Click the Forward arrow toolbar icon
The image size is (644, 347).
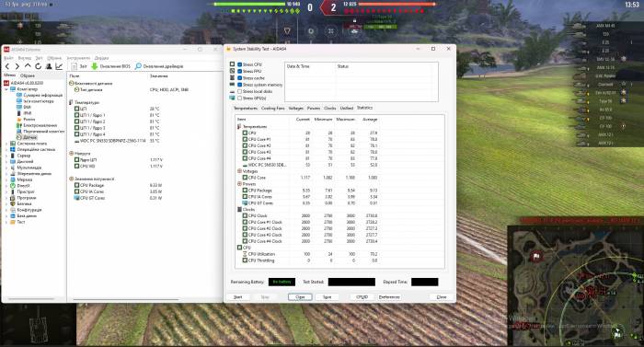(17, 66)
